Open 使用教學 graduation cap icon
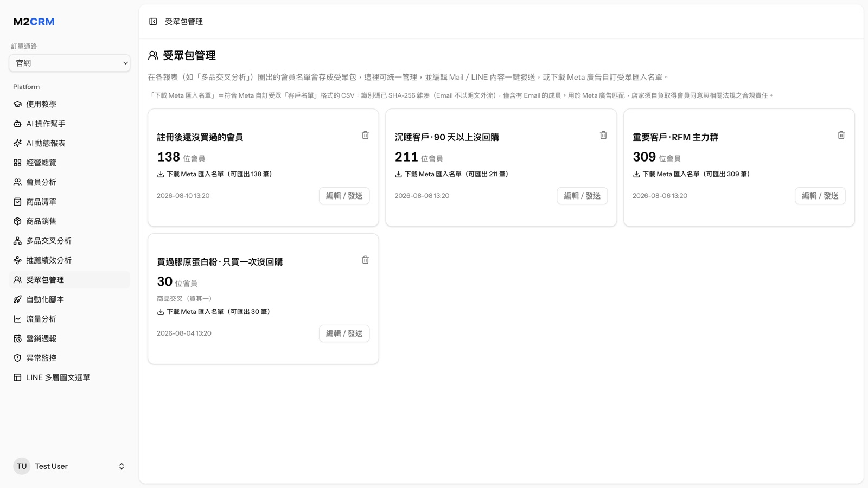Viewport: 868px width, 488px height. click(17, 104)
